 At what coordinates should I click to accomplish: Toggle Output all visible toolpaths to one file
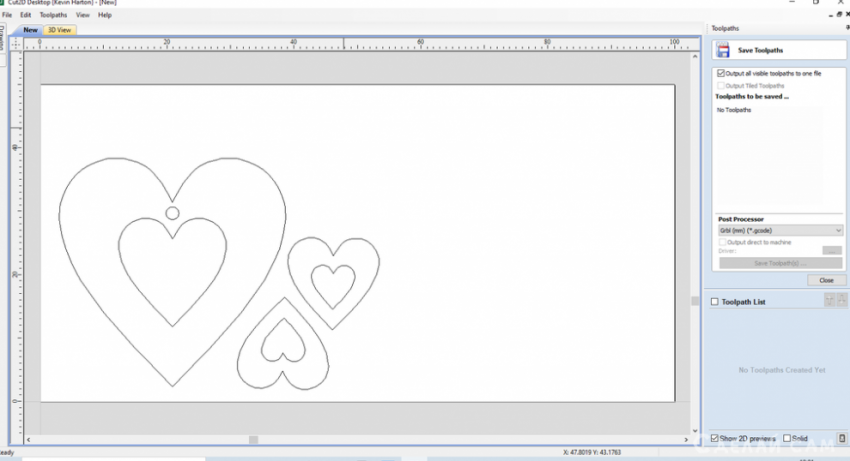click(x=720, y=73)
